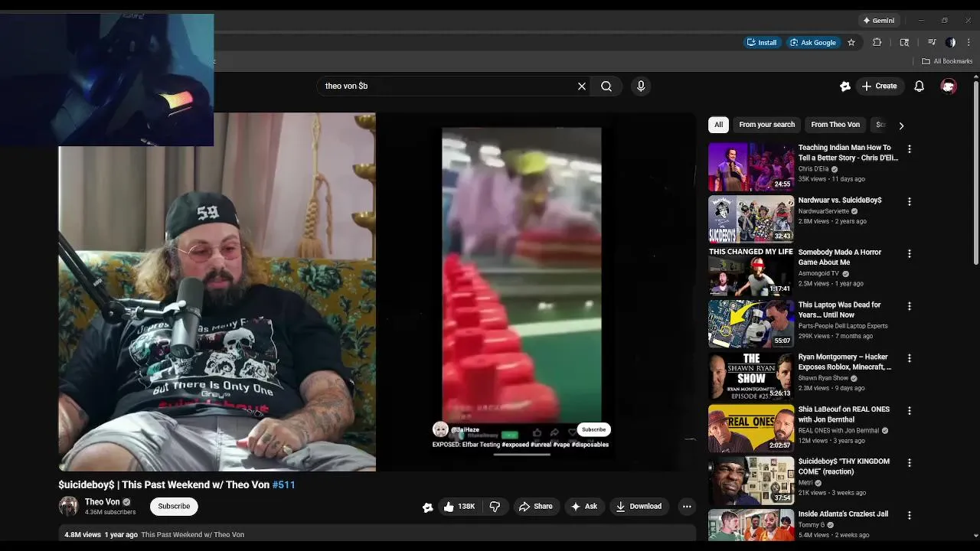Viewport: 980px width, 551px height.
Task: Show more filter chips with the right arrow
Action: click(901, 126)
